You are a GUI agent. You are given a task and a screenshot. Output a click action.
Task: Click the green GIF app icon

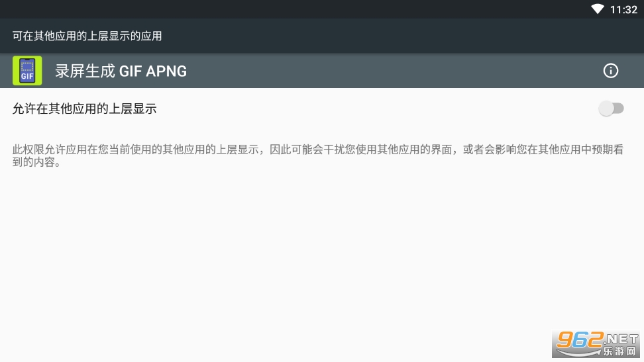(27, 71)
